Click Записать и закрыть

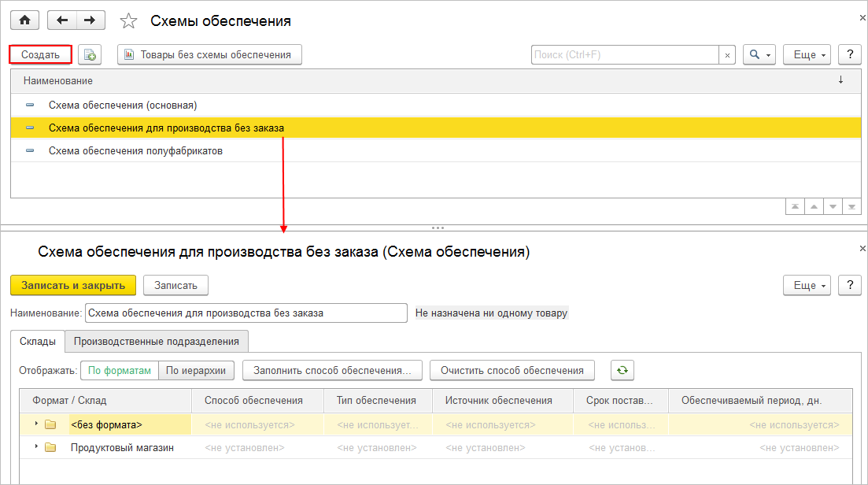(x=73, y=285)
